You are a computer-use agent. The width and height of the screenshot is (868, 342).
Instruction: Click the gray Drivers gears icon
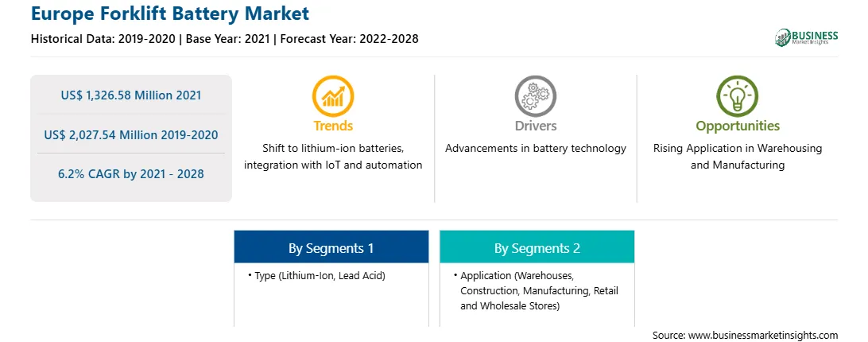[x=535, y=96]
